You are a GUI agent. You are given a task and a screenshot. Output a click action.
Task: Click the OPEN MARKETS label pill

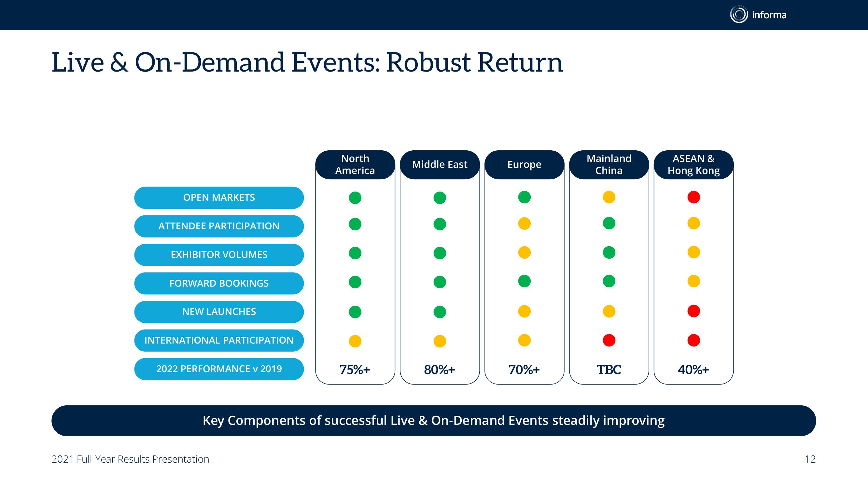(x=219, y=198)
